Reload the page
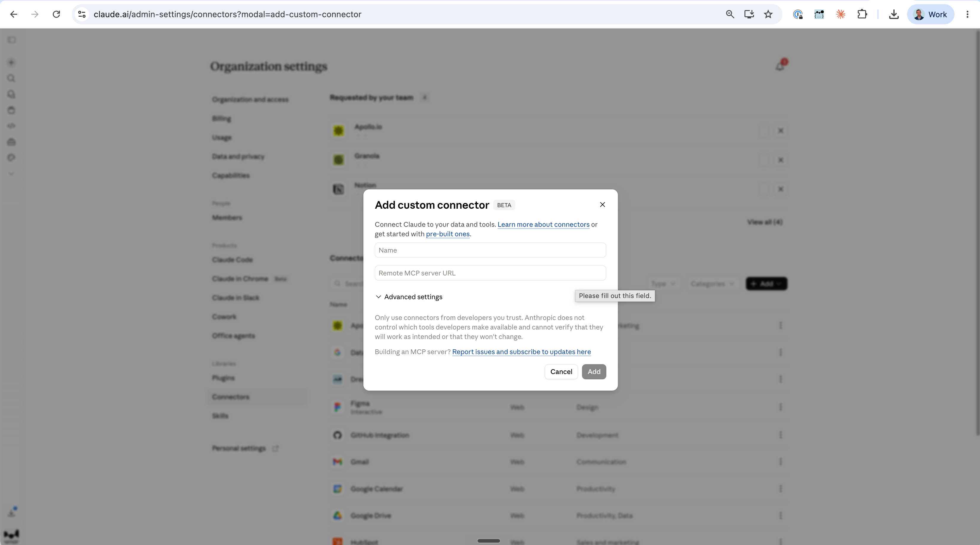This screenshot has width=980, height=545. 56,15
